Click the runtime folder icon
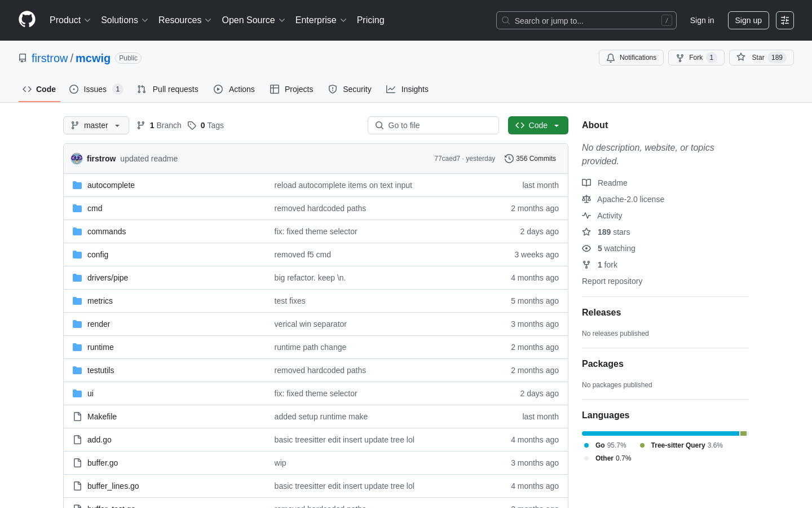Screen dimensions: 812x508 click(x=77, y=347)
